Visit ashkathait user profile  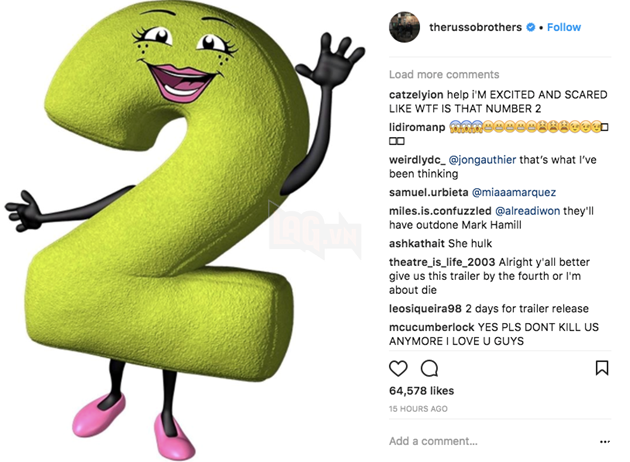pos(417,243)
